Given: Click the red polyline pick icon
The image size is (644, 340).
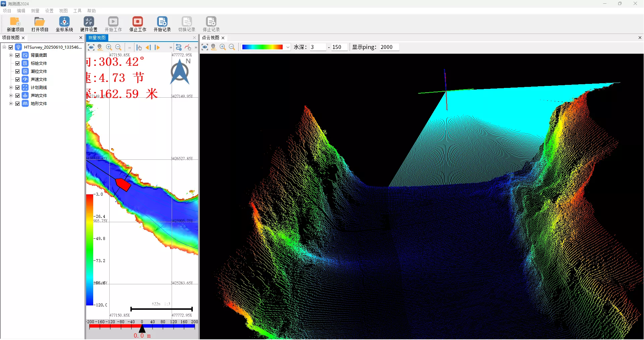Looking at the screenshot, I should pos(188,47).
